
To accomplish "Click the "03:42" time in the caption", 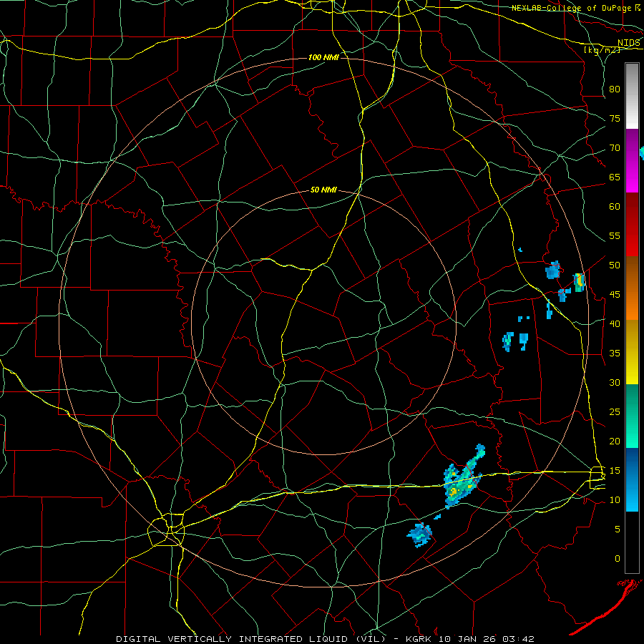I will [517, 639].
